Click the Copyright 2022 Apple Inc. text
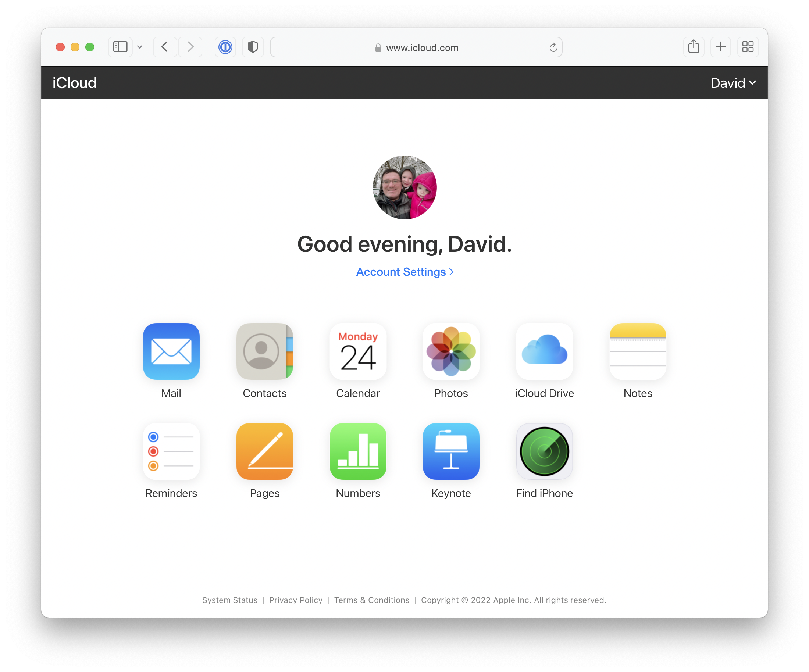Image resolution: width=809 pixels, height=672 pixels. click(513, 600)
